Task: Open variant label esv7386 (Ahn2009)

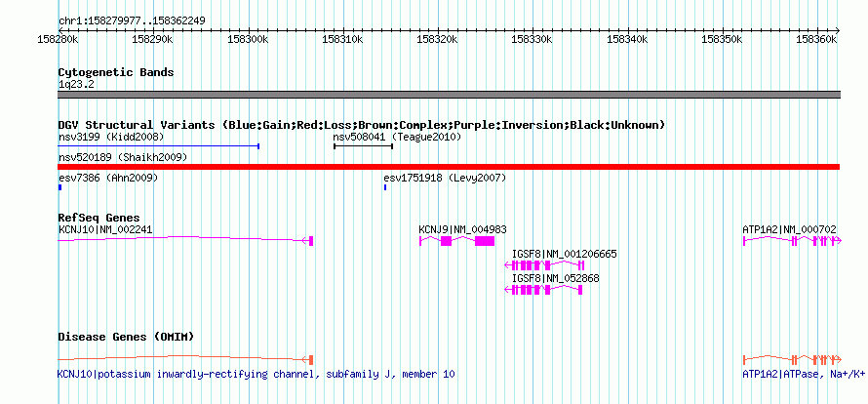Action: tap(108, 178)
